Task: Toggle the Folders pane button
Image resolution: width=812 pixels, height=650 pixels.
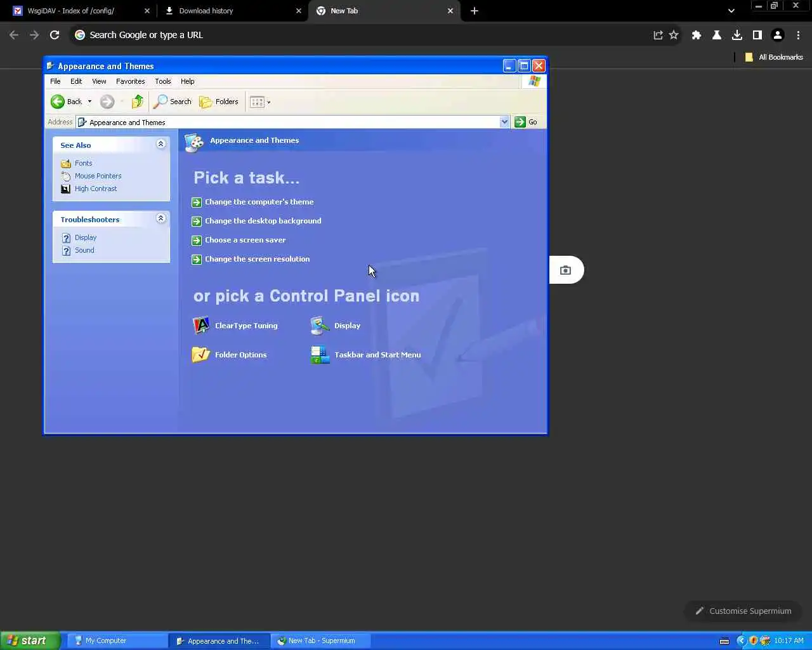Action: 219,102
